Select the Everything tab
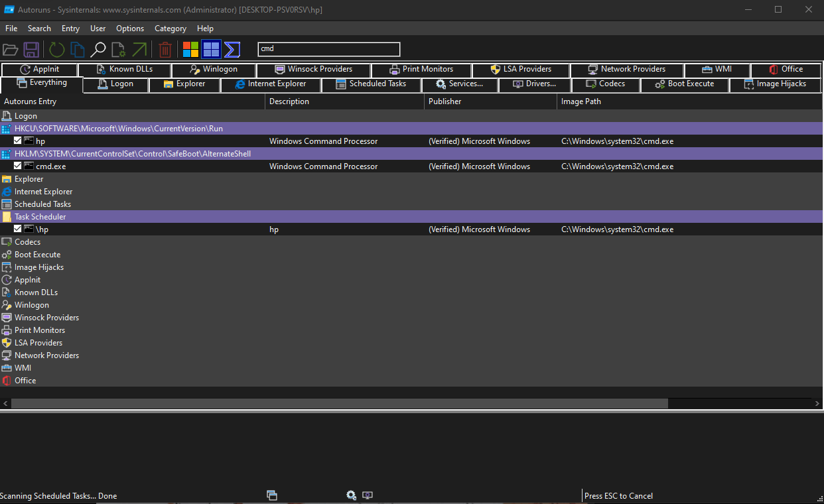This screenshot has width=824, height=504. tap(42, 84)
